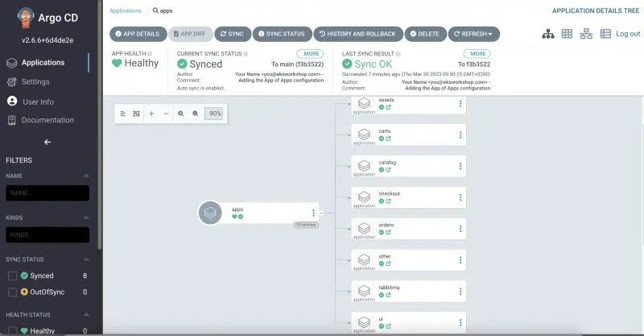Image resolution: width=644 pixels, height=336 pixels.
Task: Click the fit-to-screen icon in graph toolbar
Action: [136, 114]
